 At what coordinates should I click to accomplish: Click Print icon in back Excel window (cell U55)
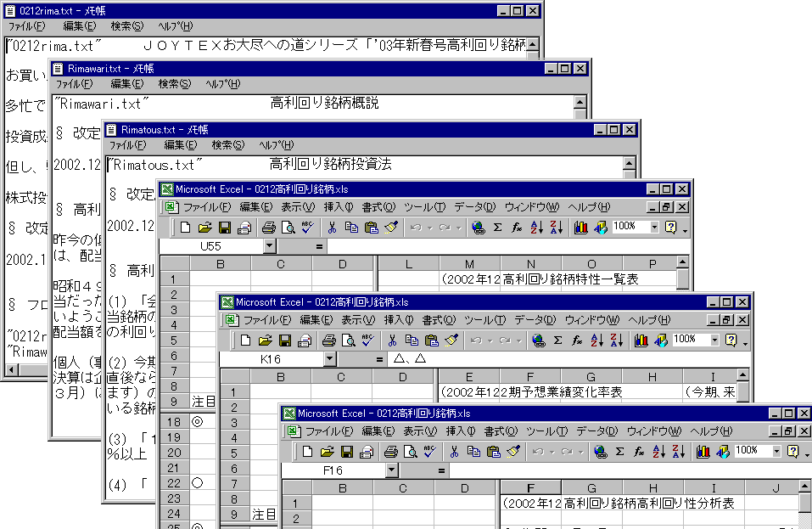tap(268, 228)
